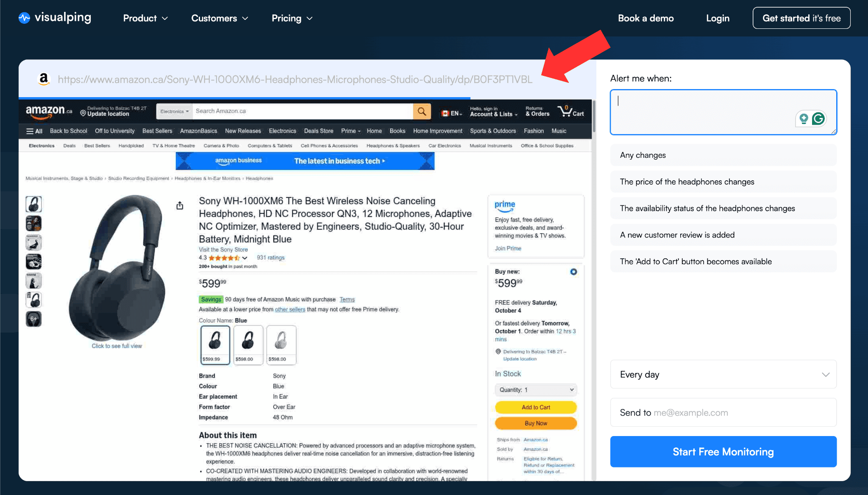Click the share icon beside product image
The image size is (868, 495).
click(180, 206)
